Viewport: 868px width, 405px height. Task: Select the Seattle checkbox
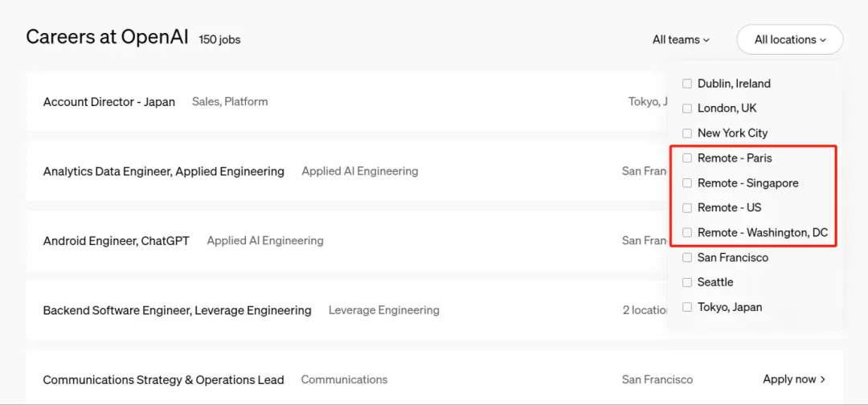pyautogui.click(x=687, y=283)
